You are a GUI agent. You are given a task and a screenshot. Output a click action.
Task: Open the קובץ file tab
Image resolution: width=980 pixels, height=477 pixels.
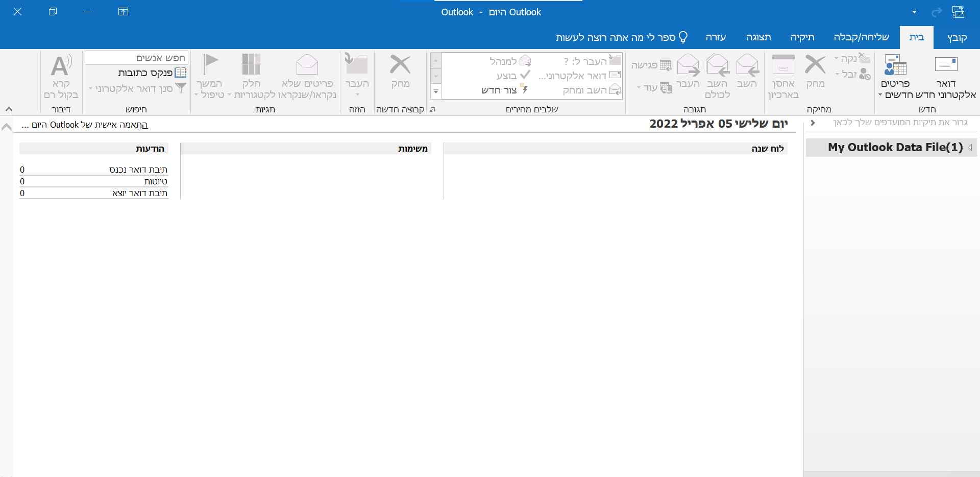coord(957,37)
